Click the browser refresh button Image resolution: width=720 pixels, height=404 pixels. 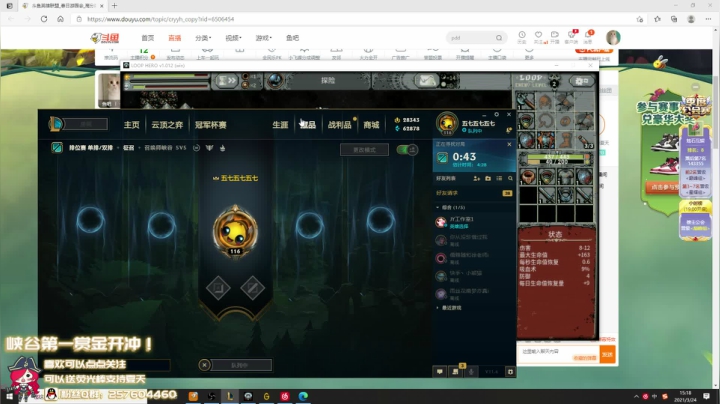(44, 19)
